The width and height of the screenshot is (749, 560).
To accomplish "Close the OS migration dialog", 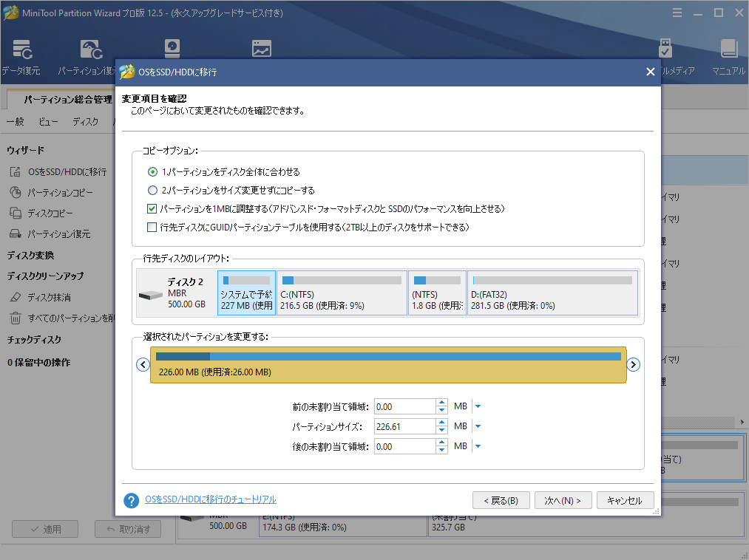I will [x=650, y=72].
